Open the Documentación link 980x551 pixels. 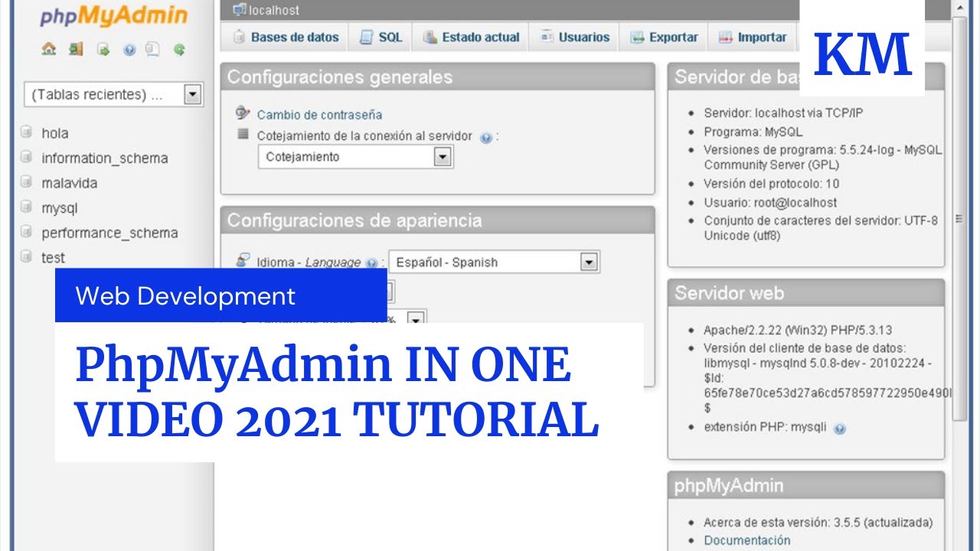[x=746, y=540]
